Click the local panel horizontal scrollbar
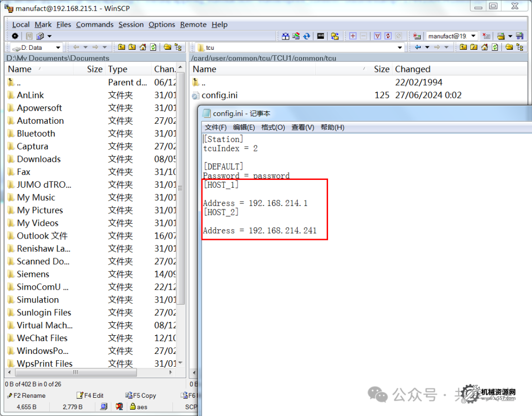 click(76, 374)
